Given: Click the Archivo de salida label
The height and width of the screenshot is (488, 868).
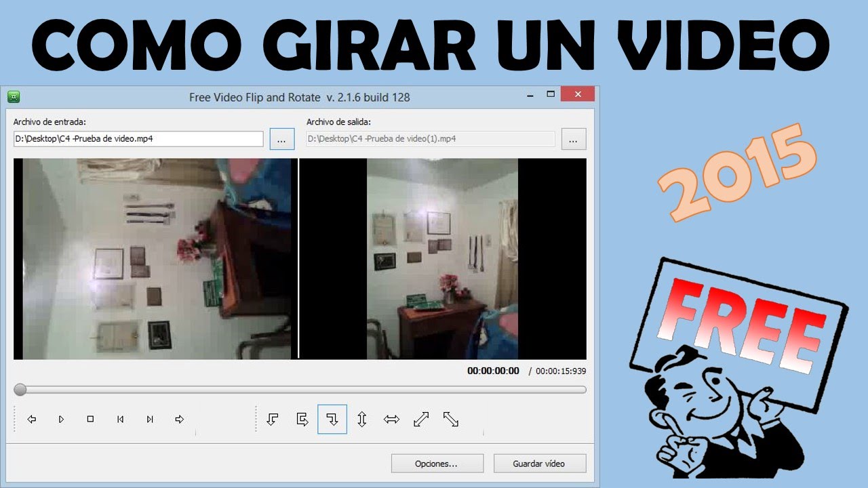Looking at the screenshot, I should tap(338, 122).
